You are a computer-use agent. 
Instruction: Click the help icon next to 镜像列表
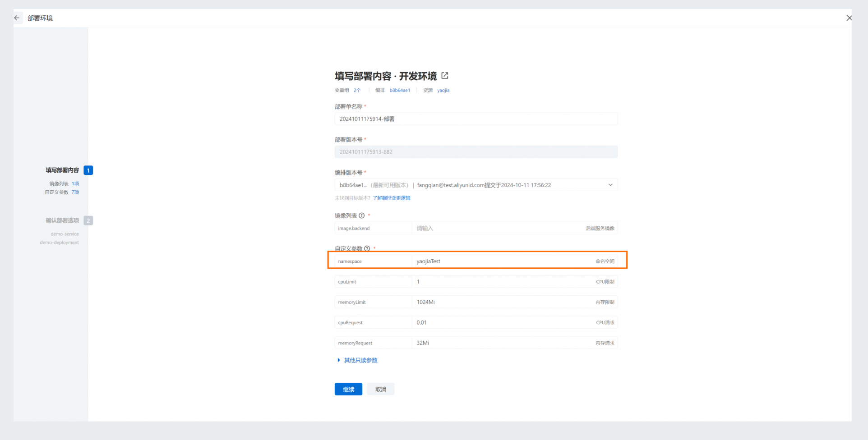(361, 215)
